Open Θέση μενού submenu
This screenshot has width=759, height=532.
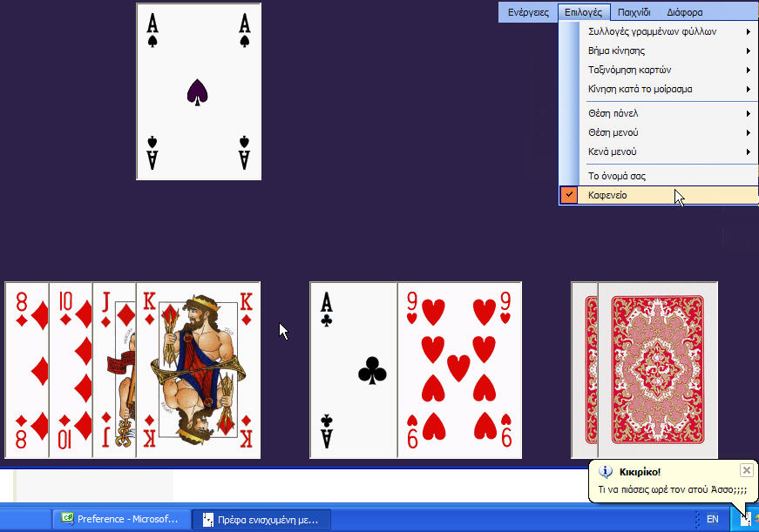click(659, 132)
